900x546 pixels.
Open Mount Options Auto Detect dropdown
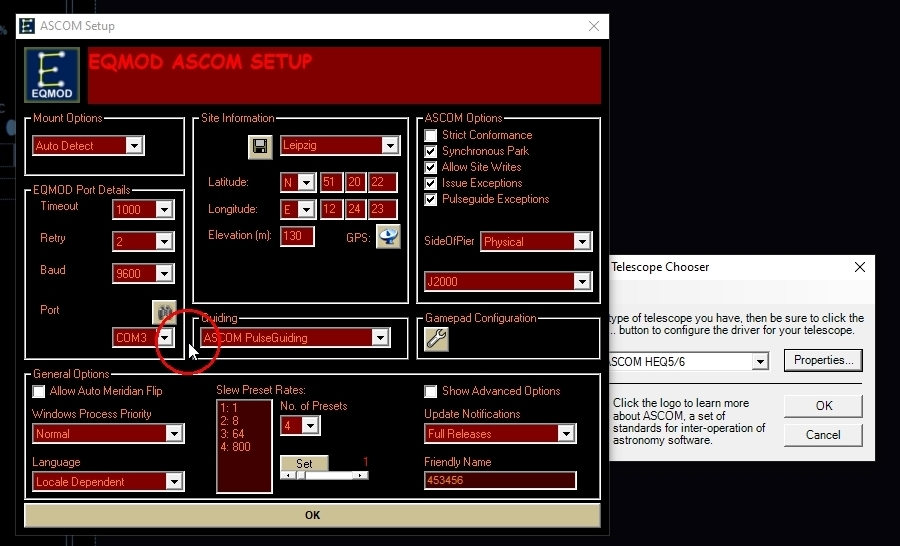click(134, 146)
